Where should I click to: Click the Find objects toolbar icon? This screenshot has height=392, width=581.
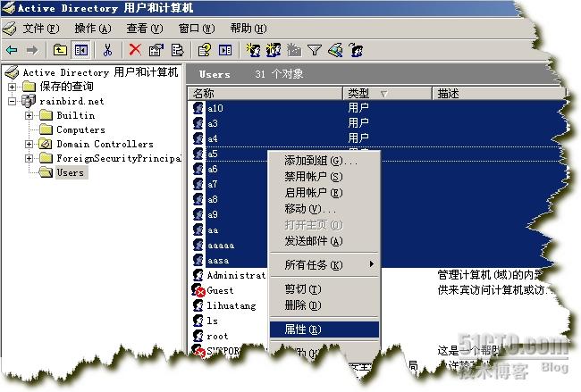[335, 50]
